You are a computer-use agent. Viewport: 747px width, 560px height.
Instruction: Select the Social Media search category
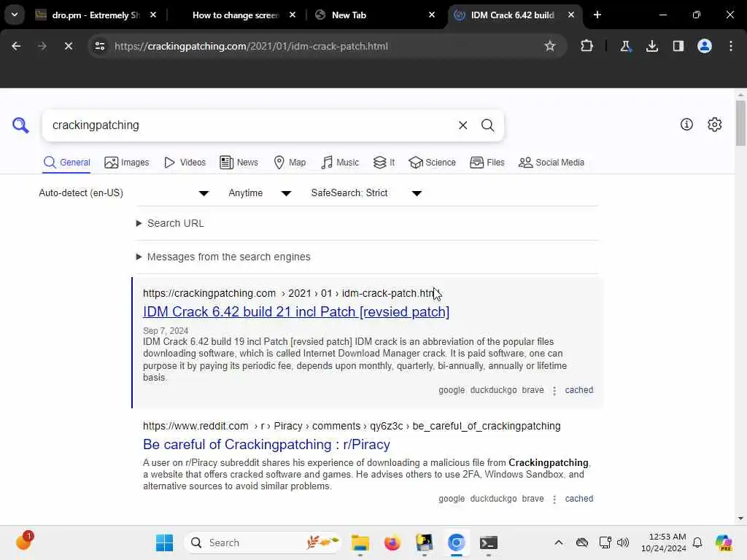click(551, 163)
